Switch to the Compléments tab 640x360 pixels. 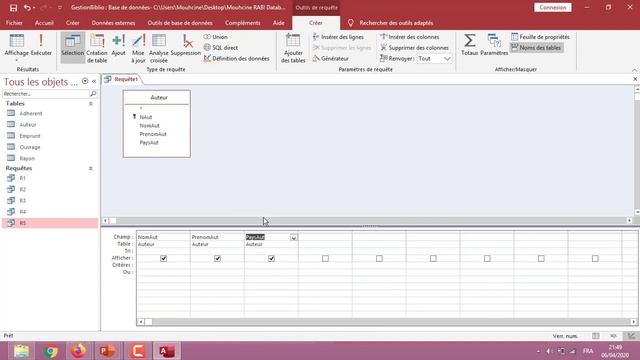coord(242,23)
